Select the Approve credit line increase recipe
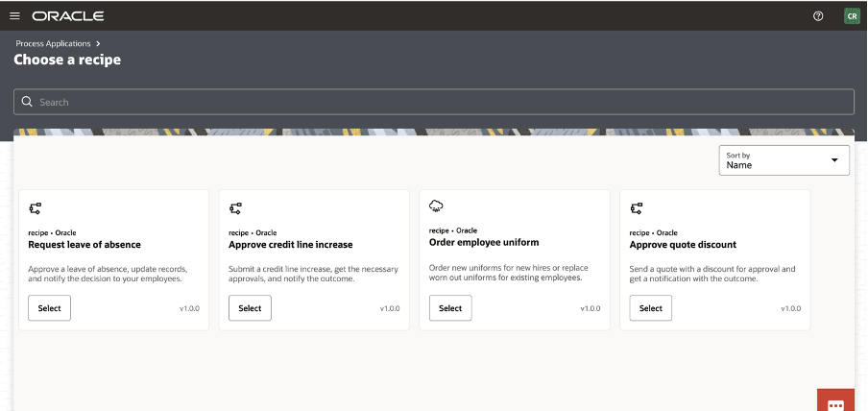Viewport: 868px width, 411px height. coord(250,308)
